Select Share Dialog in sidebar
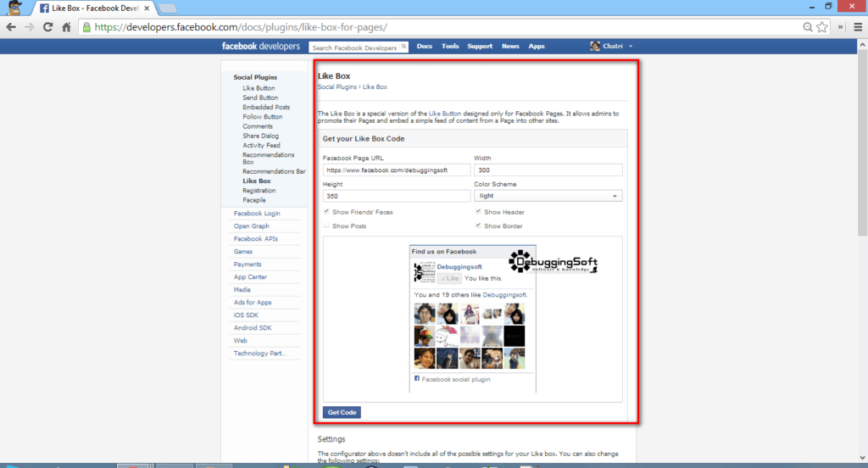Viewport: 868px width, 468px height. tap(261, 136)
